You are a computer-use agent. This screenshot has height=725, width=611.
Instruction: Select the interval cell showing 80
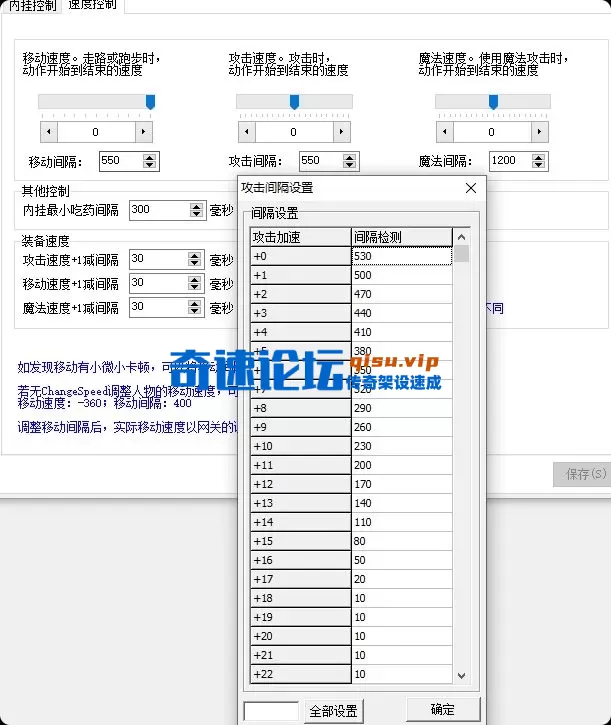[401, 541]
